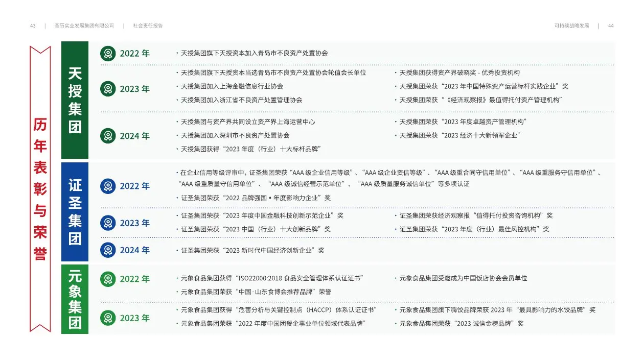Click the 2022 年 label in 天授集团 section
The height and width of the screenshot is (362, 644).
(x=135, y=53)
